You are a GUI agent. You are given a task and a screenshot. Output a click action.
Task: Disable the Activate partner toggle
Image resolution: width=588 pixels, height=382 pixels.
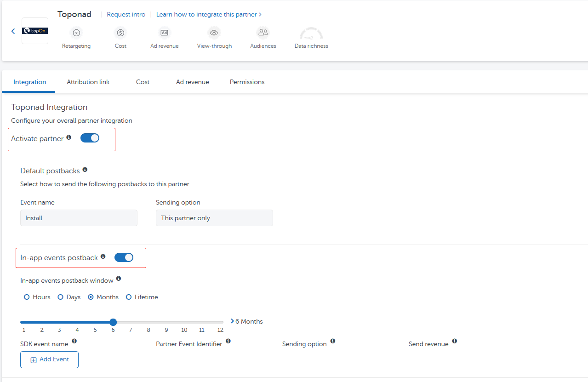[90, 138]
